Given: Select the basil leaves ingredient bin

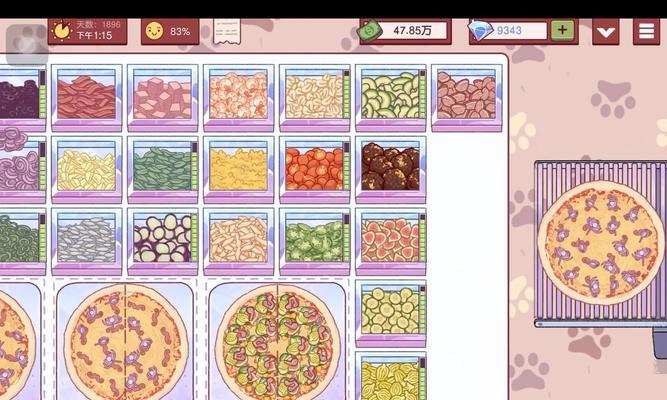Looking at the screenshot, I should pos(162,169).
